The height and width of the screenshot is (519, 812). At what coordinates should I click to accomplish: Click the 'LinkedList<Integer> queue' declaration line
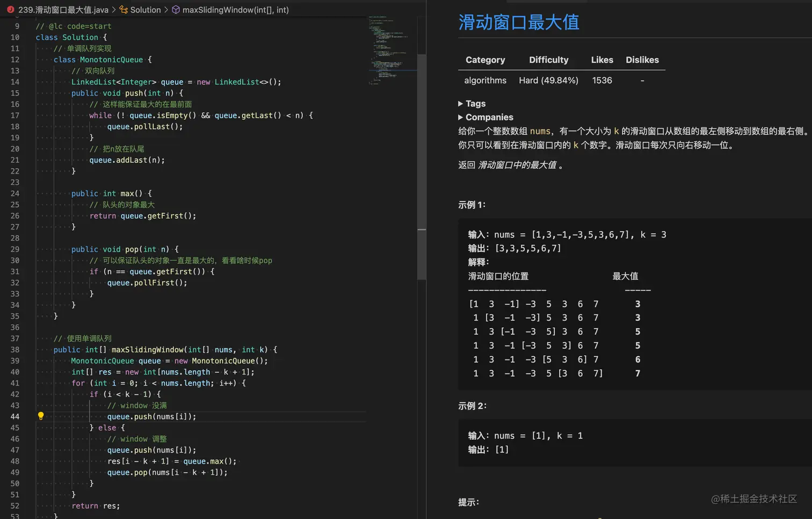176,82
